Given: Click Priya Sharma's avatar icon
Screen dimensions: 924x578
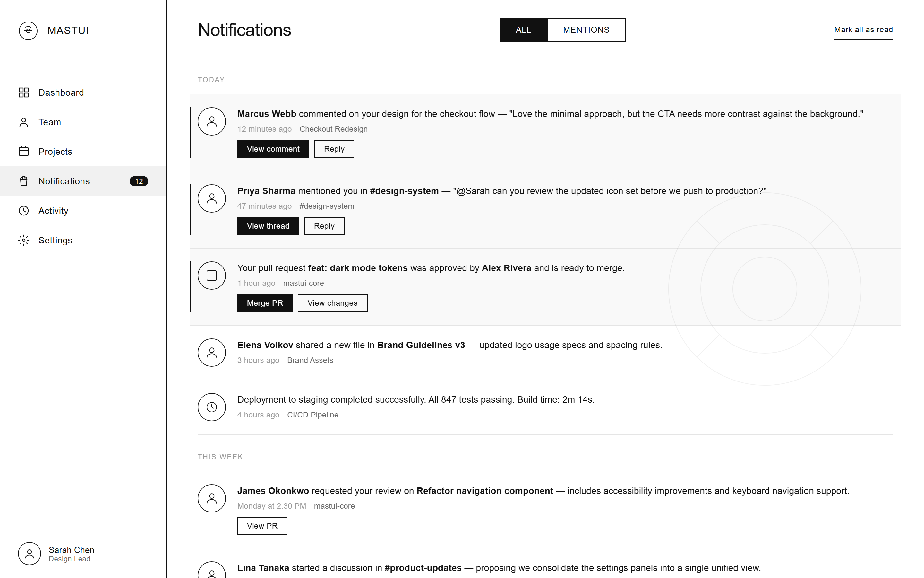Looking at the screenshot, I should 212,198.
